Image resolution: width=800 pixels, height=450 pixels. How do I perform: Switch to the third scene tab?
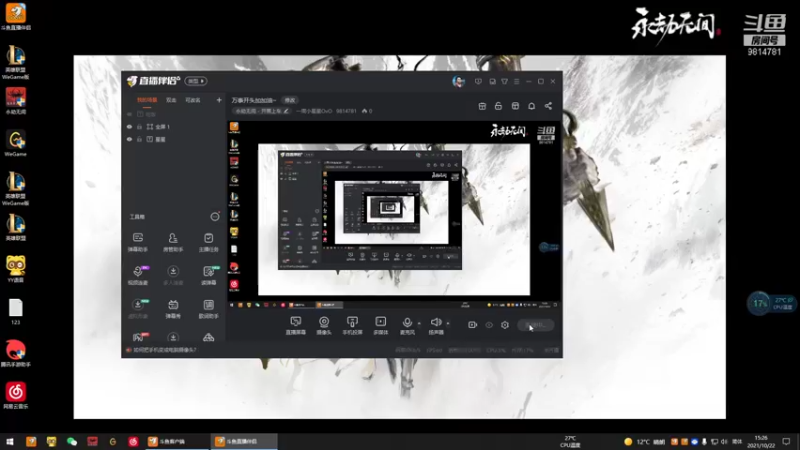point(192,101)
